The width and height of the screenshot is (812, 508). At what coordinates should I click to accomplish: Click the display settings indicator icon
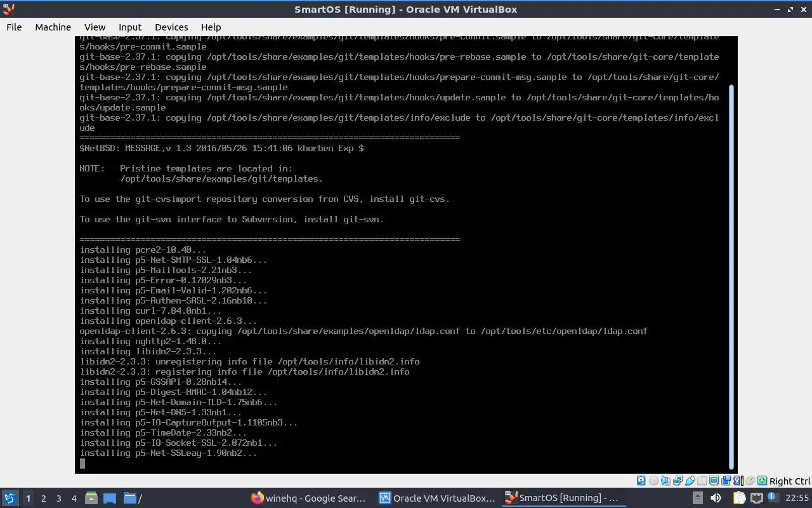[714, 481]
